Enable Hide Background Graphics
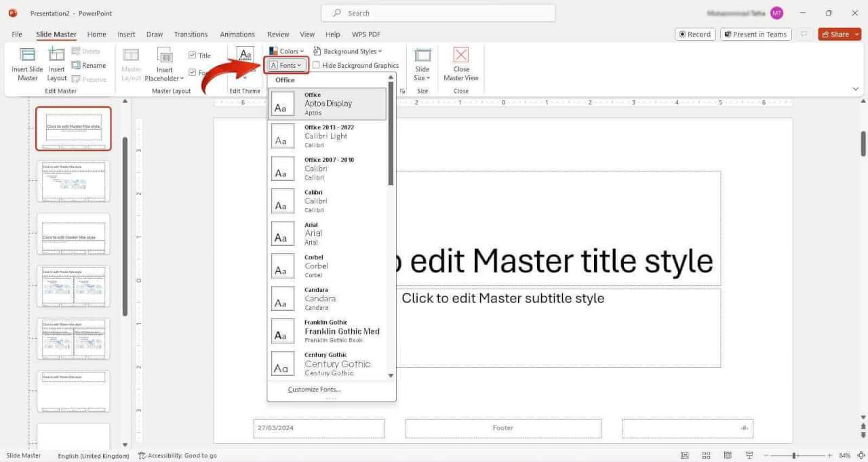Screen dimensions: 868x462 (x=317, y=65)
